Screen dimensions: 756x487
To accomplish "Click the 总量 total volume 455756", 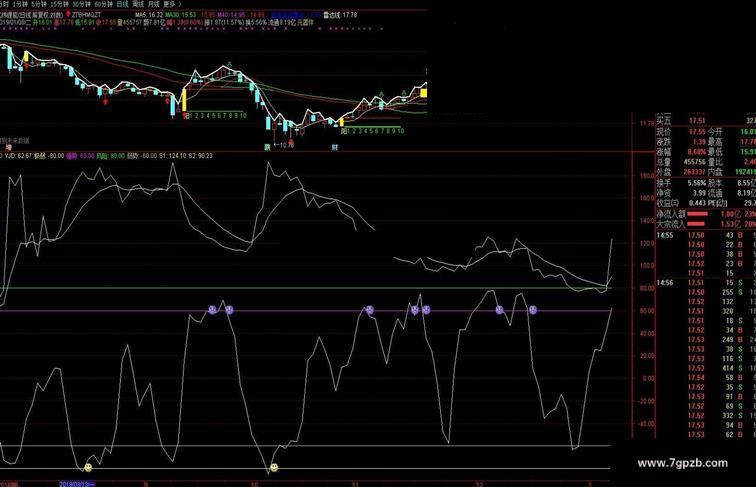I will [x=695, y=162].
